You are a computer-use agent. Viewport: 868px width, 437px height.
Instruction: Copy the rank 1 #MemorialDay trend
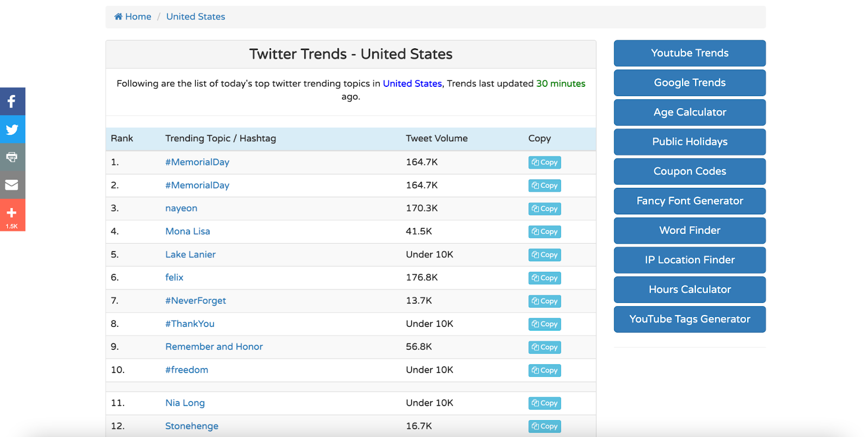545,162
